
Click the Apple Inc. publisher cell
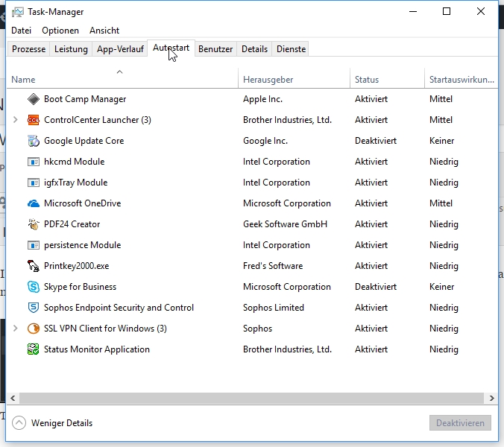262,99
